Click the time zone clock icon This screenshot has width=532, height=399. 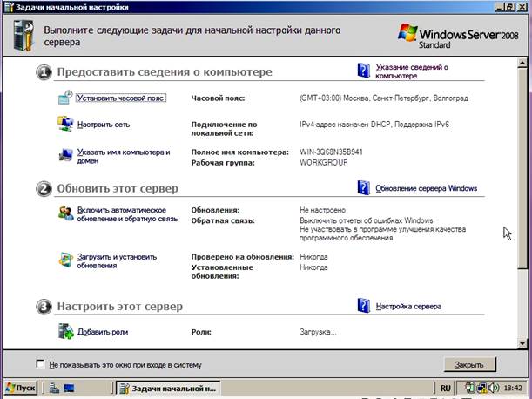point(65,98)
